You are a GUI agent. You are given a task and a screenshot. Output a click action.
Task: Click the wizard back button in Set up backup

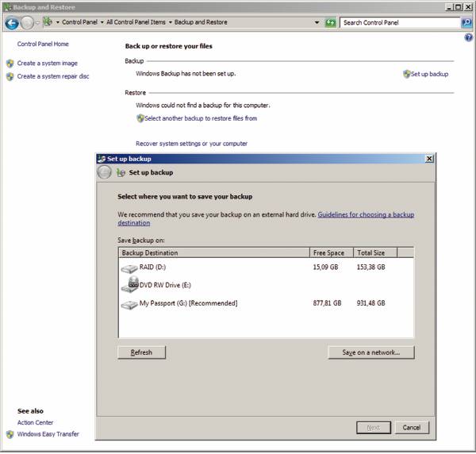pos(104,172)
